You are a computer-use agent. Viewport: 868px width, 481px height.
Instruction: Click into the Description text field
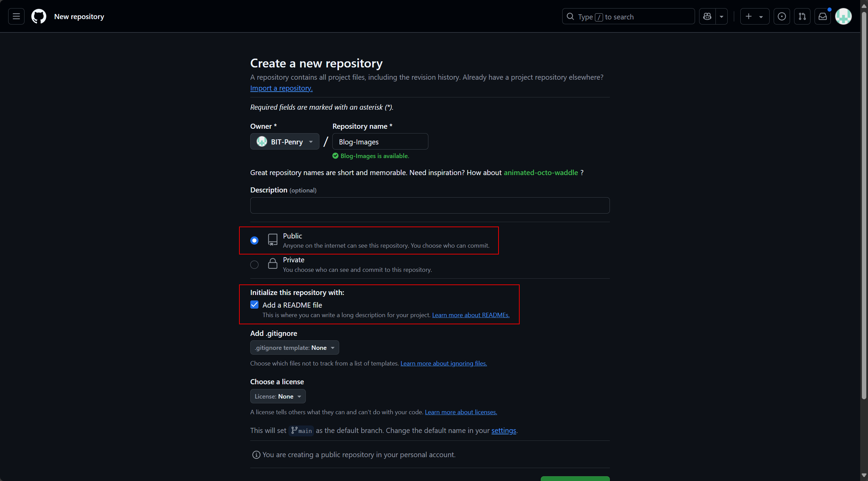(430, 205)
